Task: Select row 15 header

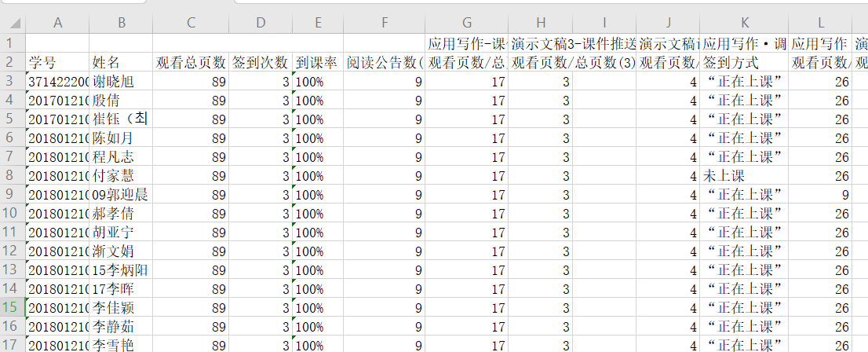Action: (13, 307)
